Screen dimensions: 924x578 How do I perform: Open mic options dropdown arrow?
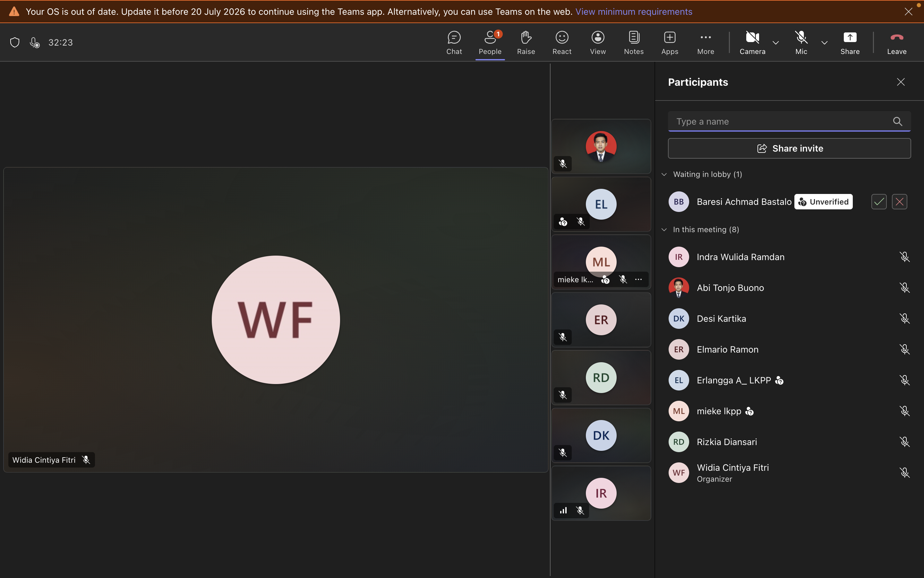pyautogui.click(x=824, y=43)
